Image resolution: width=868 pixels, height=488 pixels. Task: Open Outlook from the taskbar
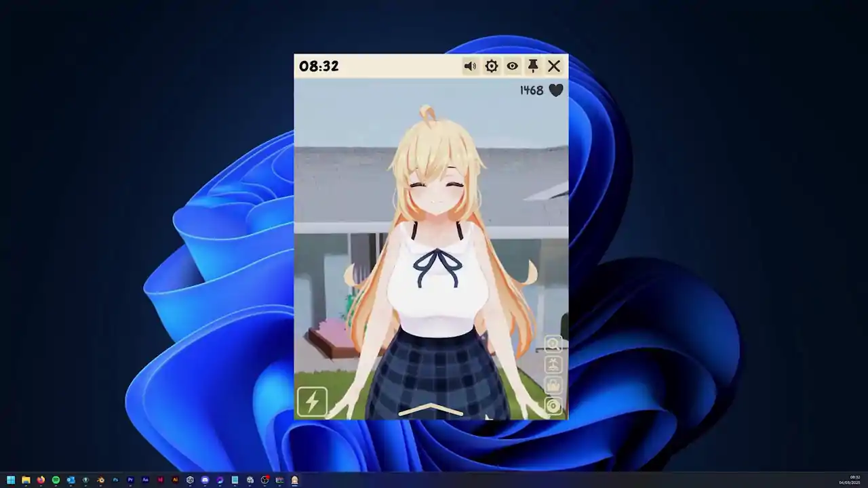point(71,480)
